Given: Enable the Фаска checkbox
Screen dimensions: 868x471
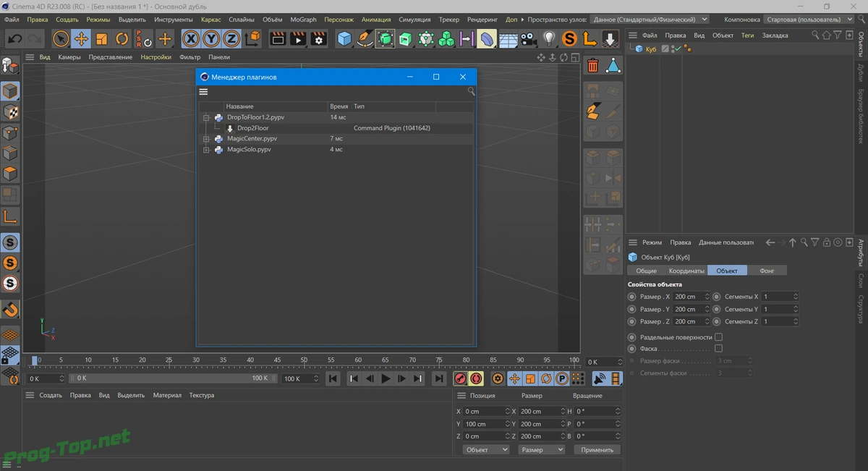Looking at the screenshot, I should point(718,349).
